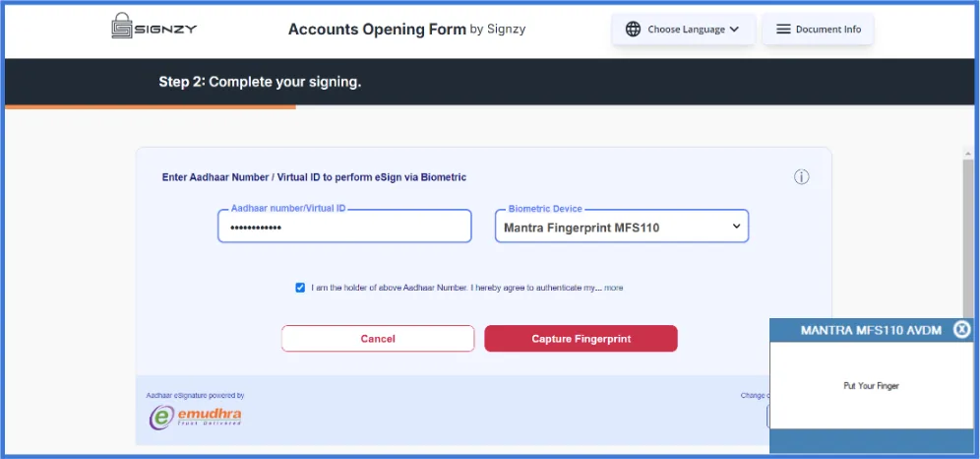Close the MANTRA MFS110 AVDM popup
Viewport: 980px width, 459px height.
click(962, 329)
